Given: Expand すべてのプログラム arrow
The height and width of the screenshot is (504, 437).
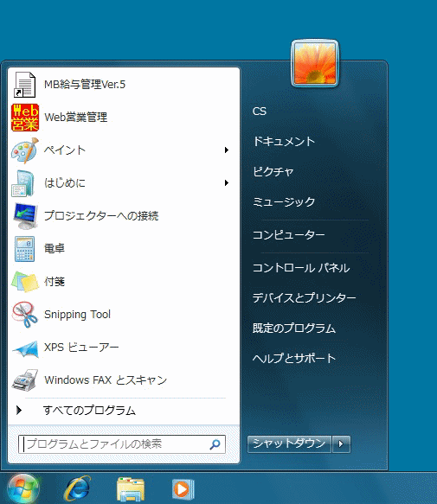Looking at the screenshot, I should coord(19,410).
